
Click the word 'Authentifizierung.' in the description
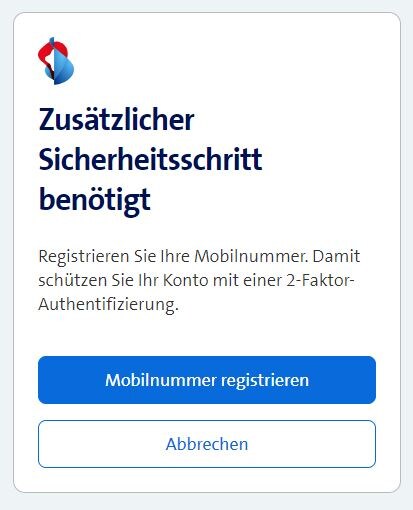108,305
